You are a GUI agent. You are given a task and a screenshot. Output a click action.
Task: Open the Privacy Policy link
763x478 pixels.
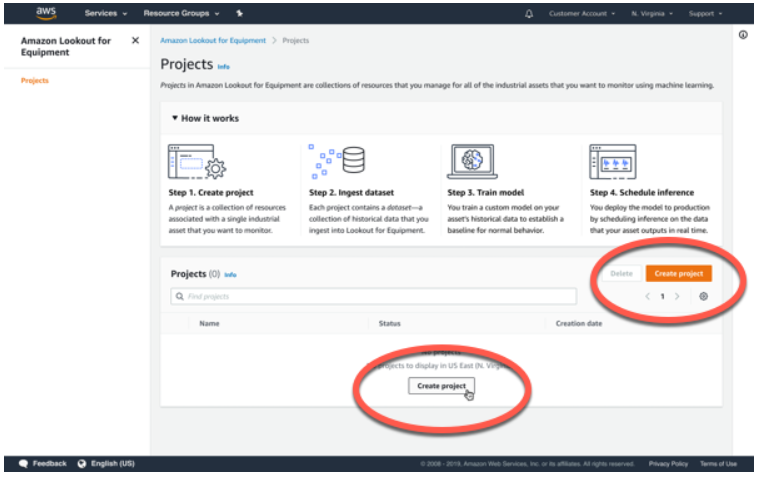click(668, 464)
